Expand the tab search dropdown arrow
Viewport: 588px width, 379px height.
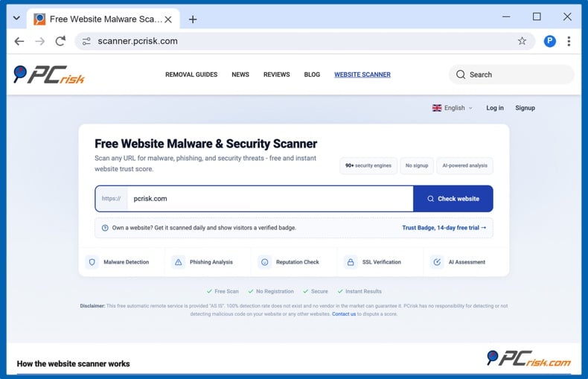click(16, 18)
